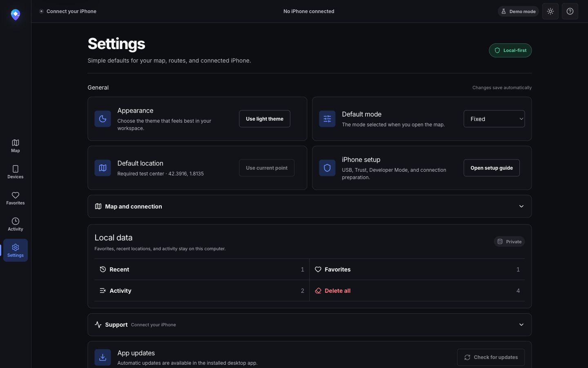Toggle Demo mode
Viewport: 588px width, 368px height.
pyautogui.click(x=518, y=11)
